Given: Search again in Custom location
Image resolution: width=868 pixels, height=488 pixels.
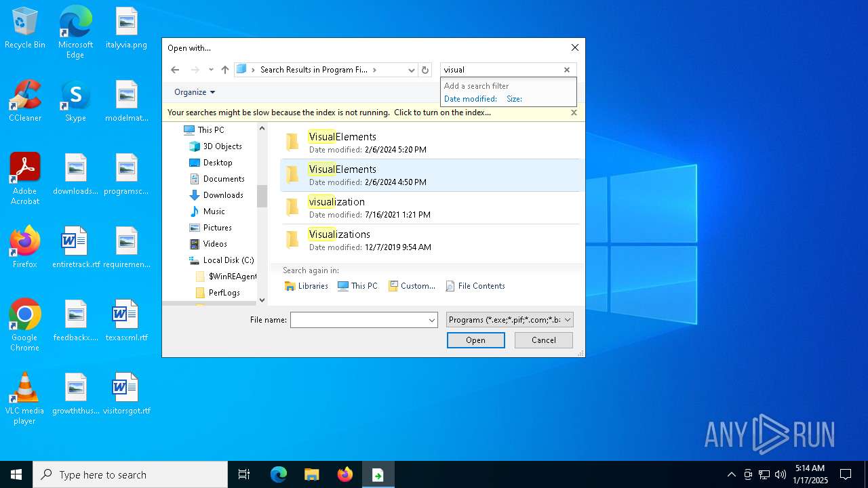Looking at the screenshot, I should coord(412,286).
